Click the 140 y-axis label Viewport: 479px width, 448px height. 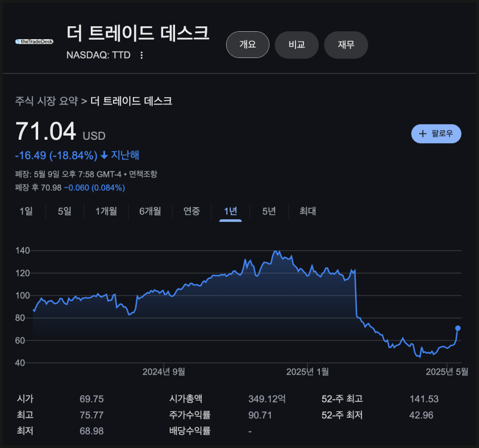[x=23, y=251]
